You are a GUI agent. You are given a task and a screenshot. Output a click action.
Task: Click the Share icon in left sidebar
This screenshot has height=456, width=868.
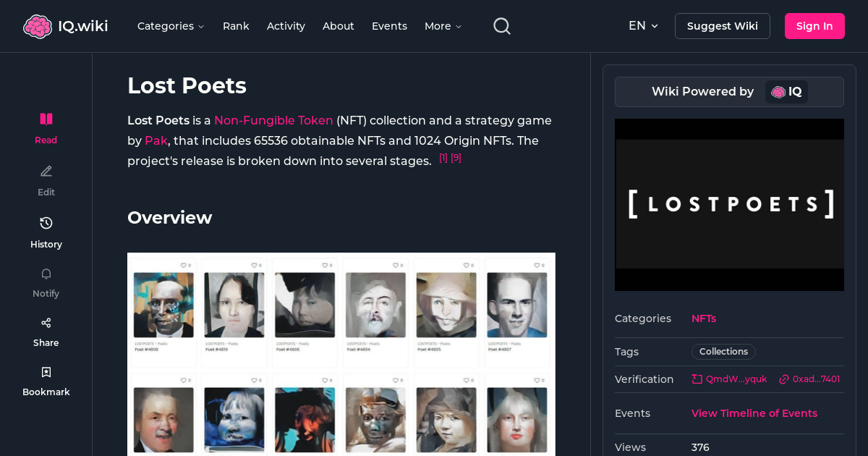point(46,322)
